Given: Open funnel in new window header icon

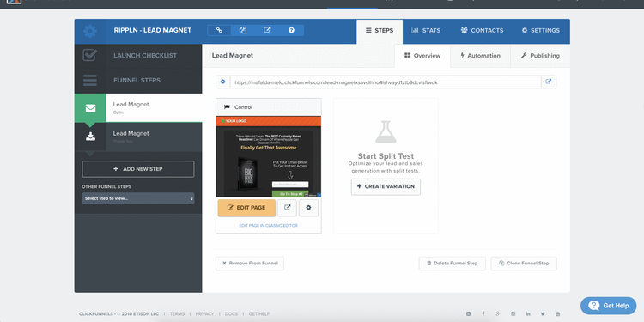Looking at the screenshot, I should pyautogui.click(x=267, y=30).
